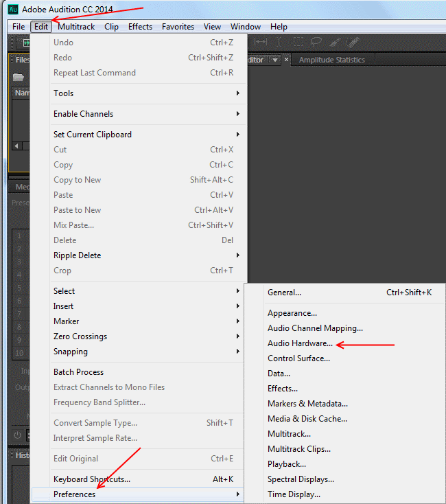Select the Spot Healing Brush tool
The height and width of the screenshot is (504, 446).
353,43
